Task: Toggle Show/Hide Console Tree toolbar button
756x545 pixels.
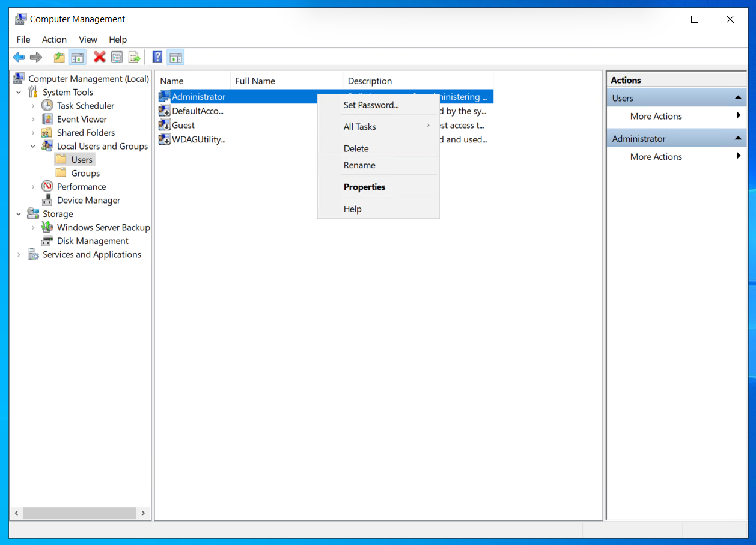Action: pos(77,57)
